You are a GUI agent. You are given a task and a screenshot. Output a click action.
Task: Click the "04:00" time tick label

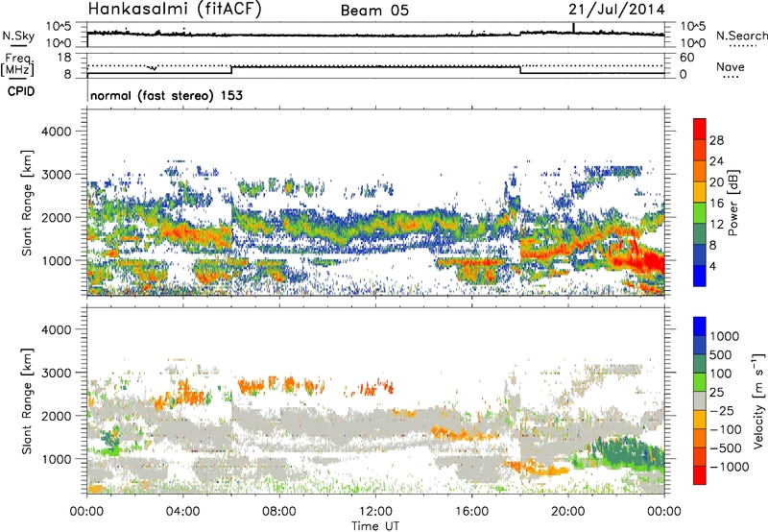pyautogui.click(x=183, y=512)
